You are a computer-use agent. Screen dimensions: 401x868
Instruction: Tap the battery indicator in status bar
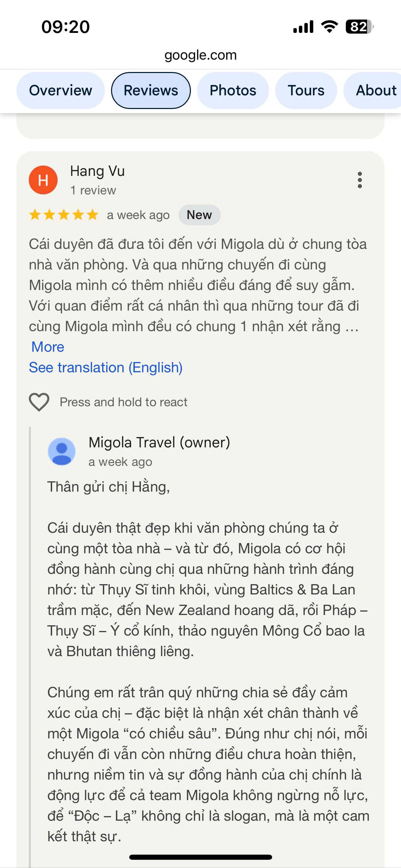(360, 27)
